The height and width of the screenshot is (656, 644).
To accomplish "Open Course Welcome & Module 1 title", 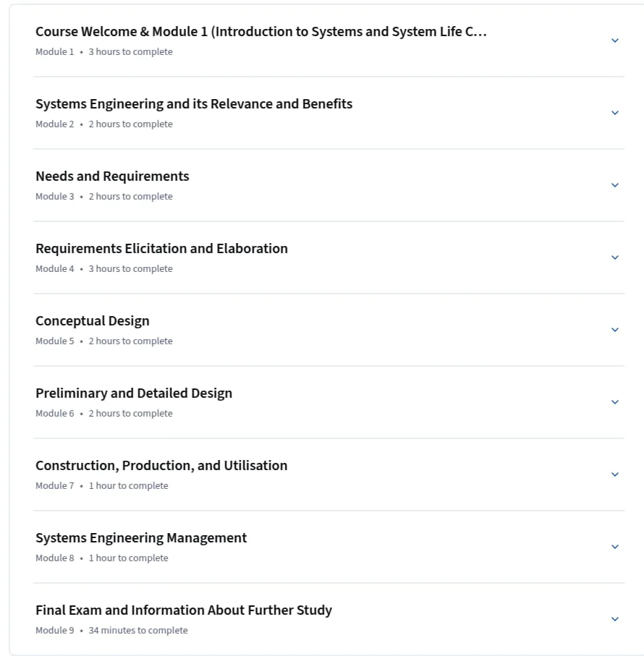I will click(x=261, y=32).
